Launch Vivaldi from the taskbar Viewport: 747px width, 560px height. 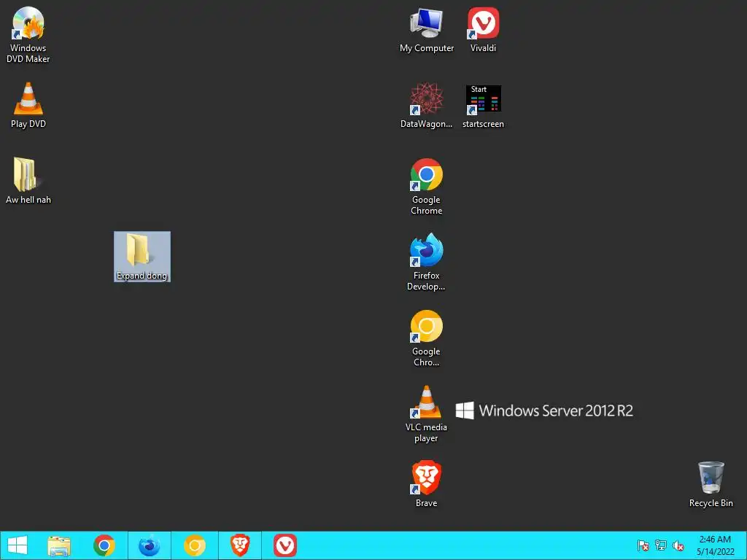[x=285, y=545]
